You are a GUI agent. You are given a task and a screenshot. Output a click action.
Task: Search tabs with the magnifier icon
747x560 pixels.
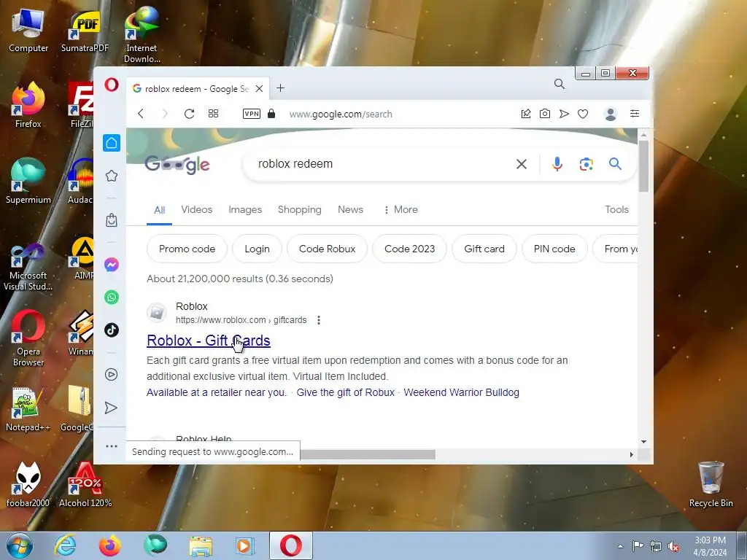pos(560,85)
